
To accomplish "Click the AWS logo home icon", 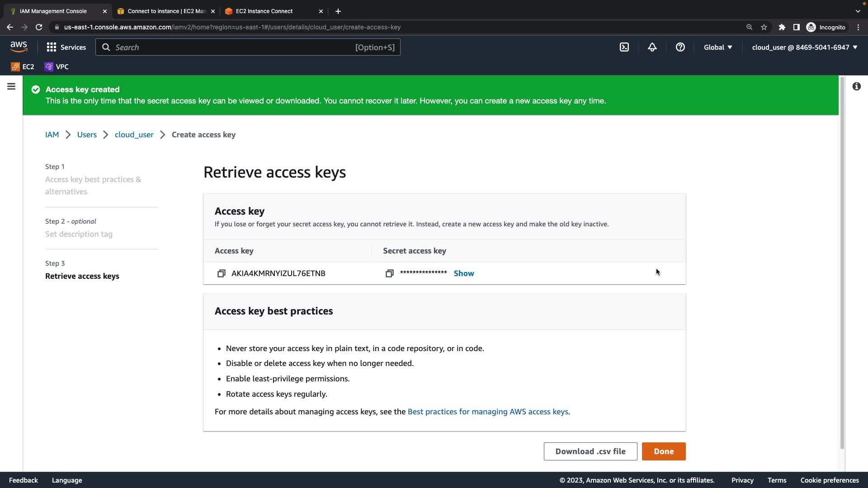I will 19,47.
